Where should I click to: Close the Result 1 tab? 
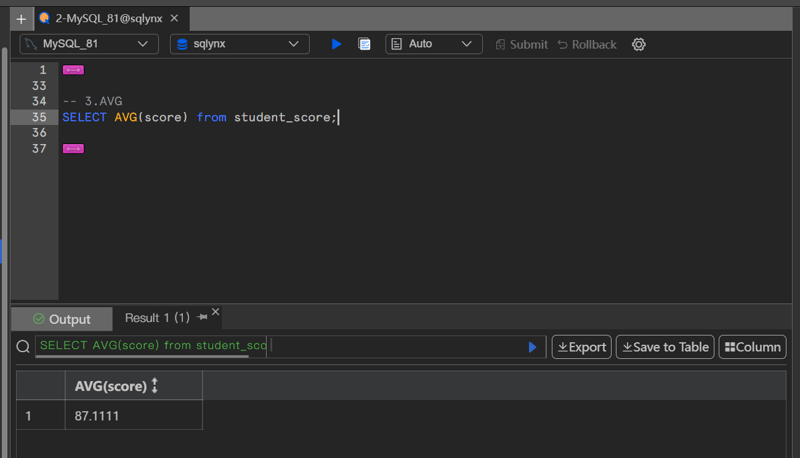(216, 312)
